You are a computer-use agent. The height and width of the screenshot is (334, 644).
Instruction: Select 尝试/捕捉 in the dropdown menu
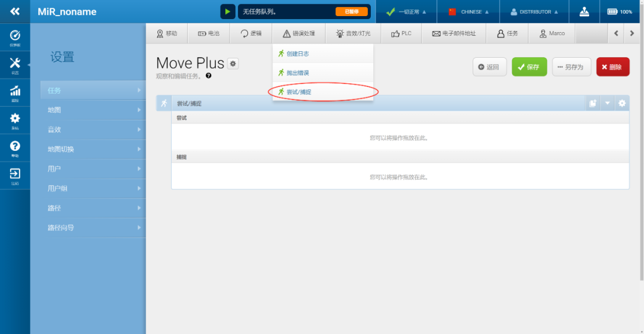(x=298, y=92)
